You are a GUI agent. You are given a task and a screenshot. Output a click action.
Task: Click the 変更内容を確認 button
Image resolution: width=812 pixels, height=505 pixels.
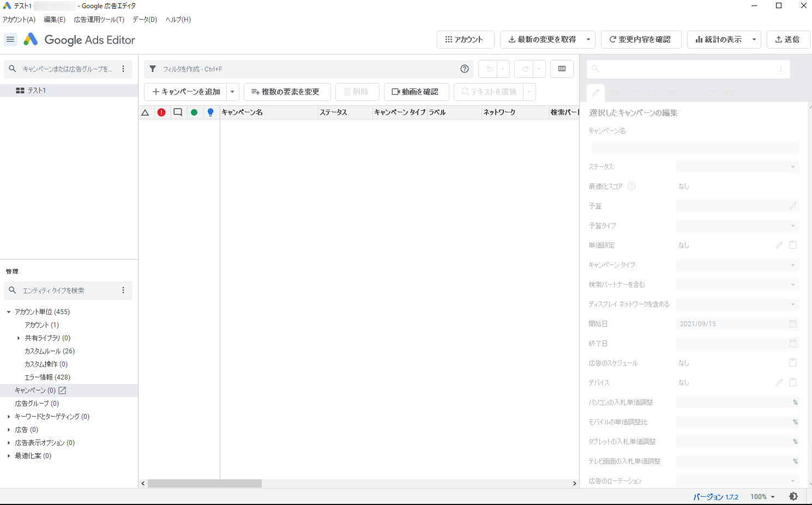[641, 39]
